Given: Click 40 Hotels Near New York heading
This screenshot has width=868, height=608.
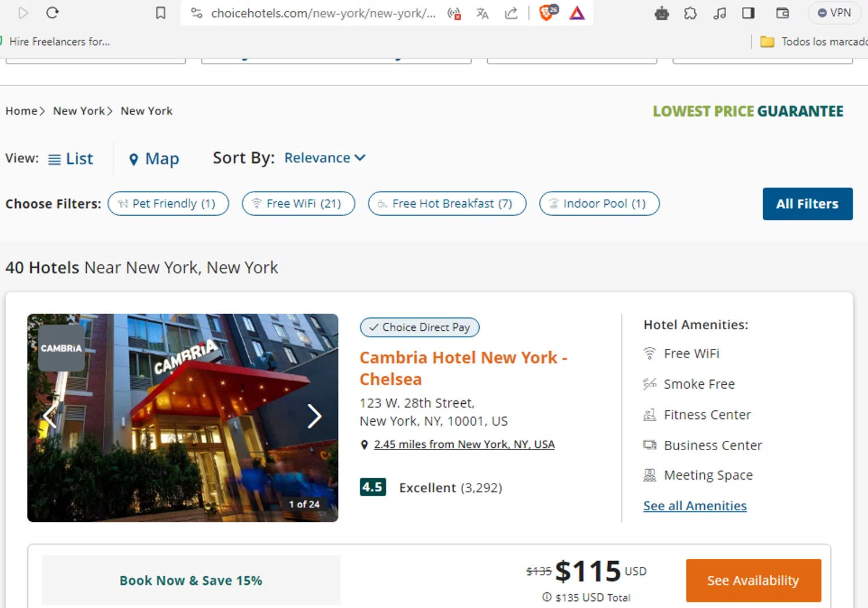Looking at the screenshot, I should (x=142, y=268).
